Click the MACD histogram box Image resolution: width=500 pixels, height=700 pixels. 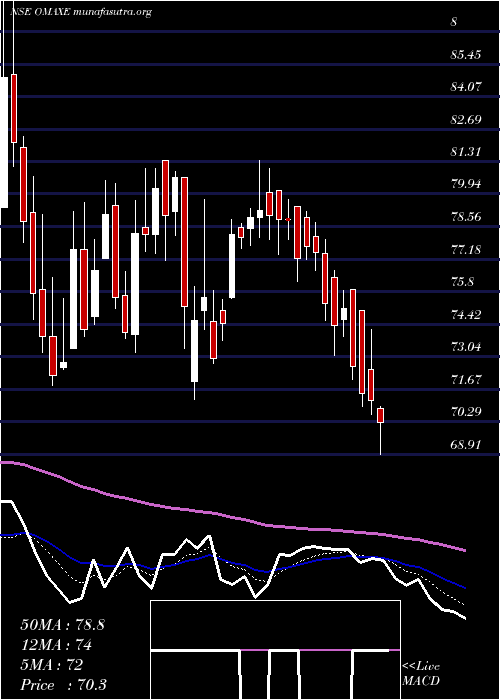point(275,650)
